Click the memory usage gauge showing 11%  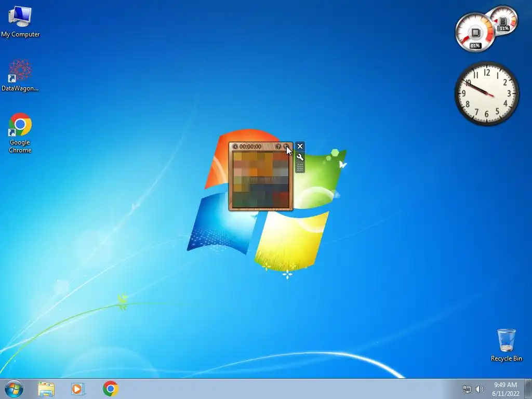coord(503,21)
